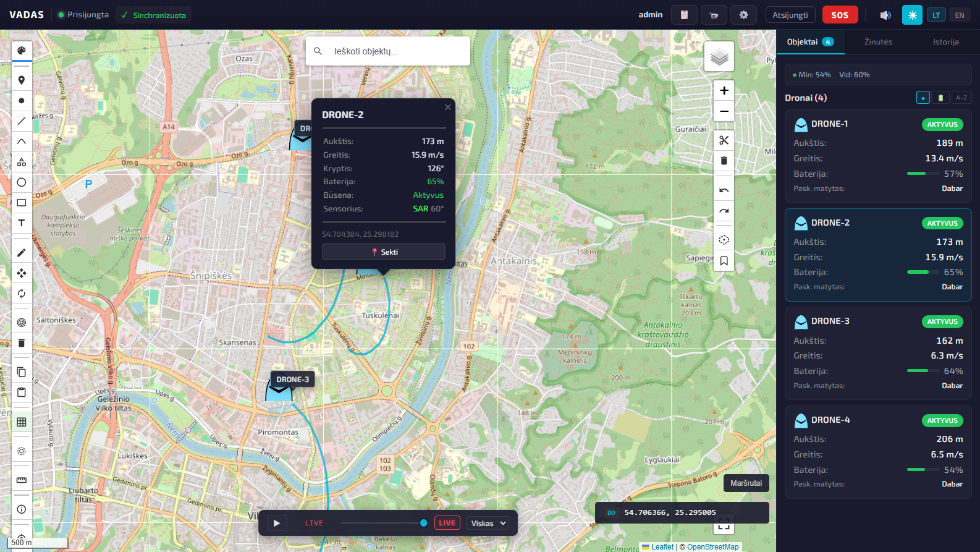The height and width of the screenshot is (552, 980).
Task: Close the DRONE-2 popup
Action: click(x=448, y=107)
